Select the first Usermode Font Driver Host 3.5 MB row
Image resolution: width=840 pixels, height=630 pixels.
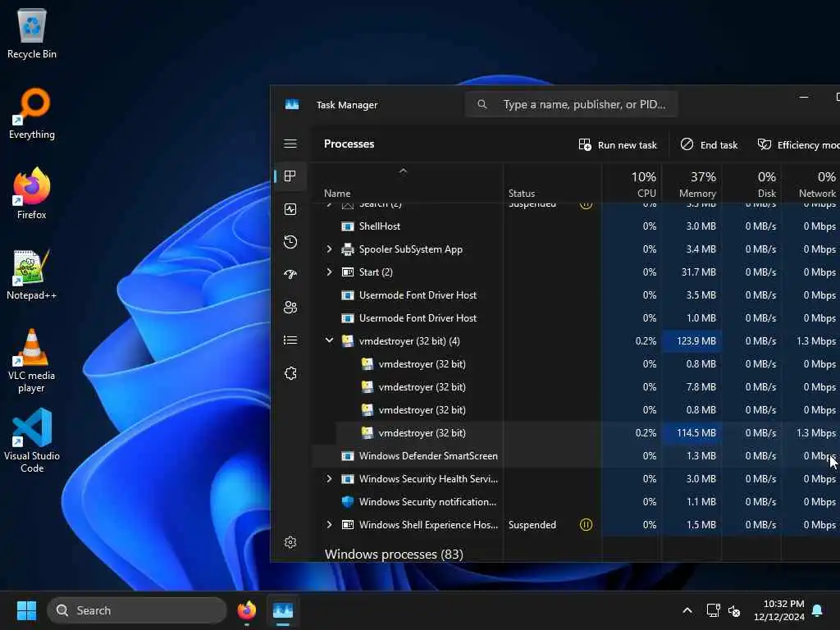pyautogui.click(x=576, y=295)
